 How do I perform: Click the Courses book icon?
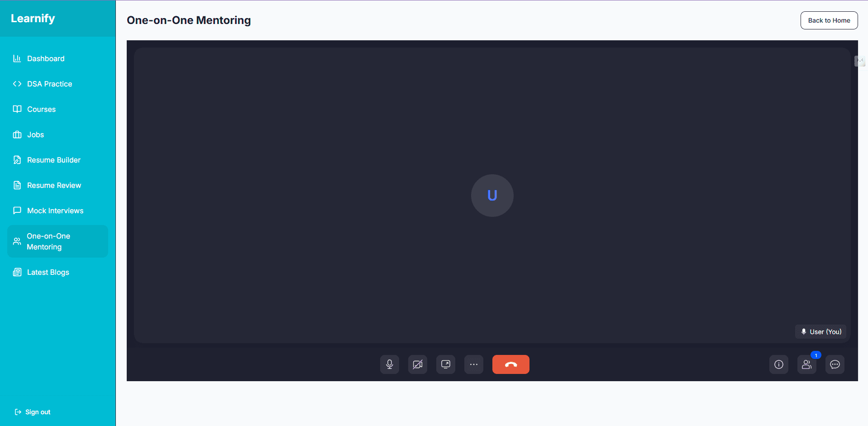tap(17, 109)
